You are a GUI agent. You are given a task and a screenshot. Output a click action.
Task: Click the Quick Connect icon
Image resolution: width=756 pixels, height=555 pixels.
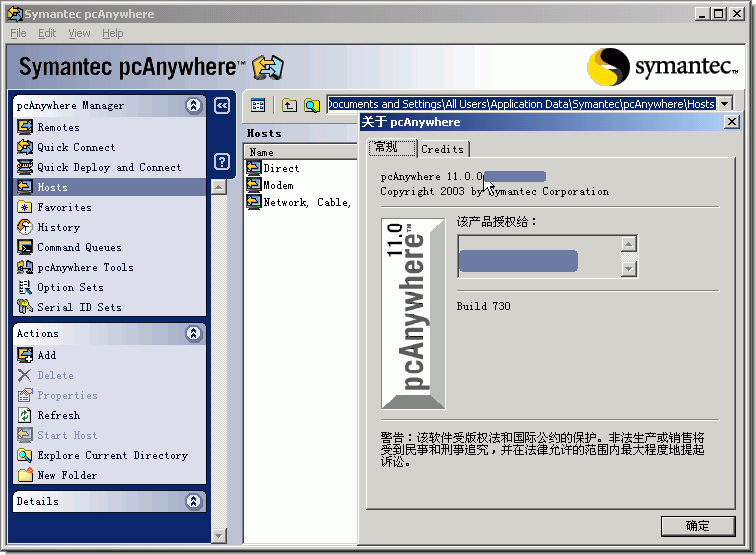[25, 147]
